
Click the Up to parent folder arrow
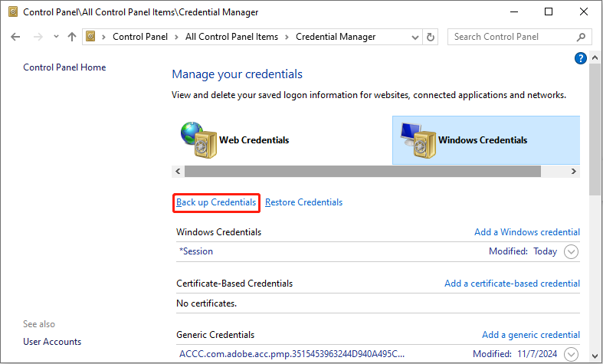tap(72, 37)
